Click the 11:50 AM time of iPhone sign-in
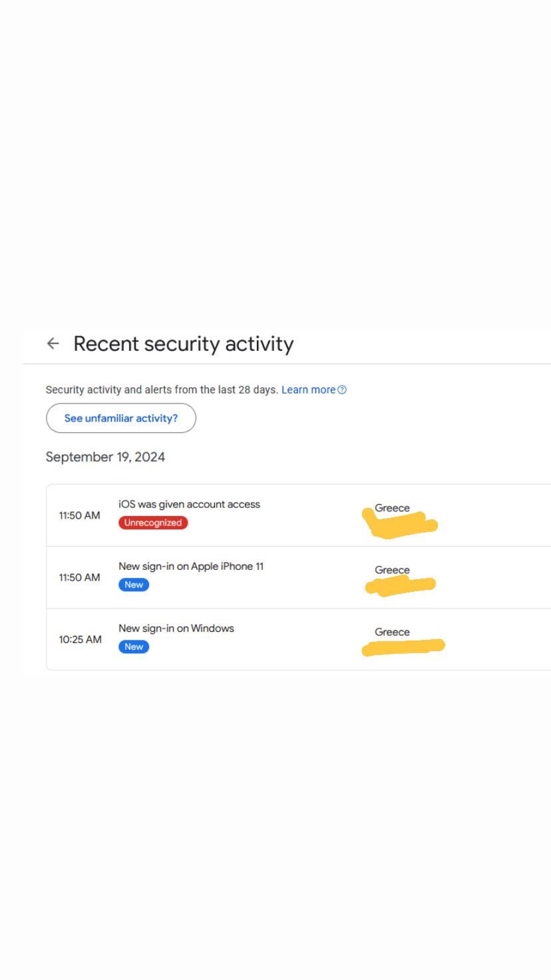The height and width of the screenshot is (980, 551). (80, 577)
